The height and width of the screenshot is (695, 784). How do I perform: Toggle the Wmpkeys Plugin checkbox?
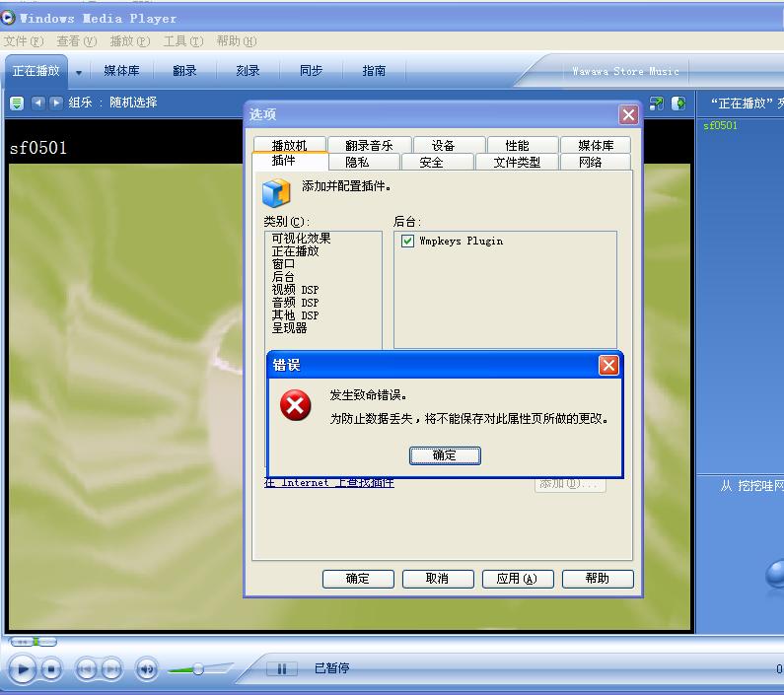[x=407, y=241]
